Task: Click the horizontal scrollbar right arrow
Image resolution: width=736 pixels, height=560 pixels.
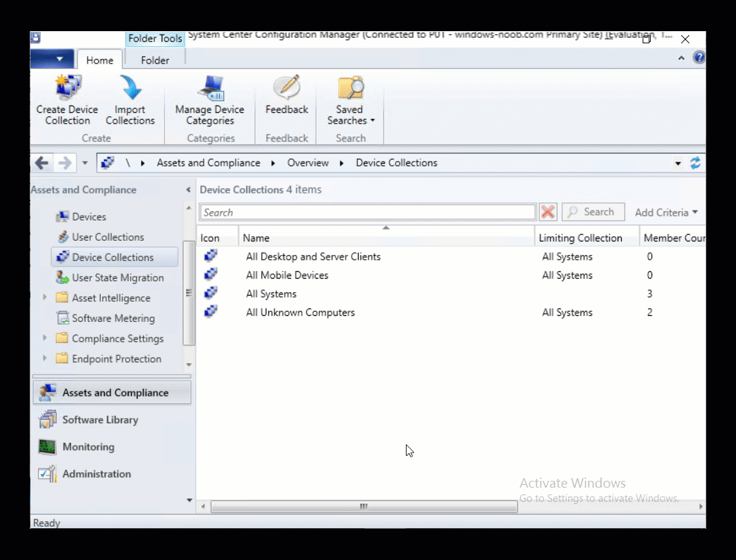Action: tap(700, 507)
